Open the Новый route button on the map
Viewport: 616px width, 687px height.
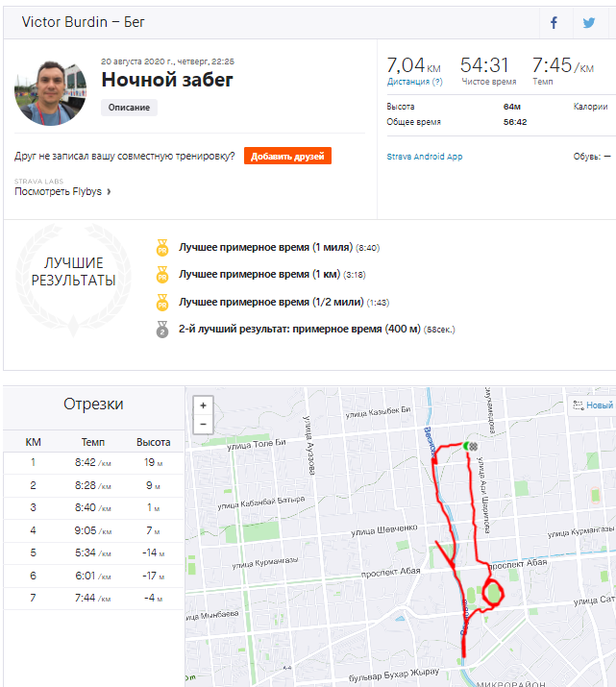[x=593, y=405]
